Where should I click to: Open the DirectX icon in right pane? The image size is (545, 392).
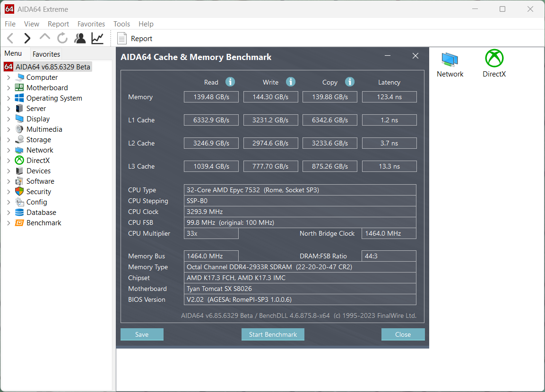(494, 59)
